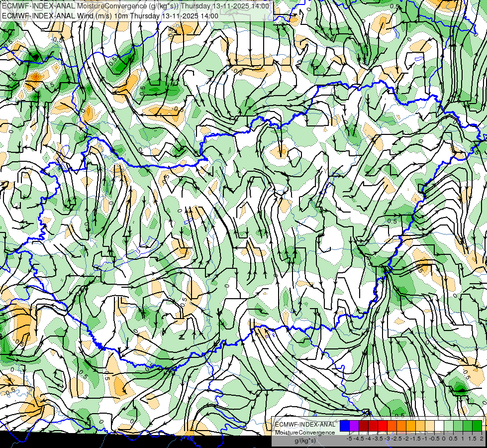This screenshot has width=487, height=448.
Task: Click the purple legend color swatch
Action: point(354,426)
